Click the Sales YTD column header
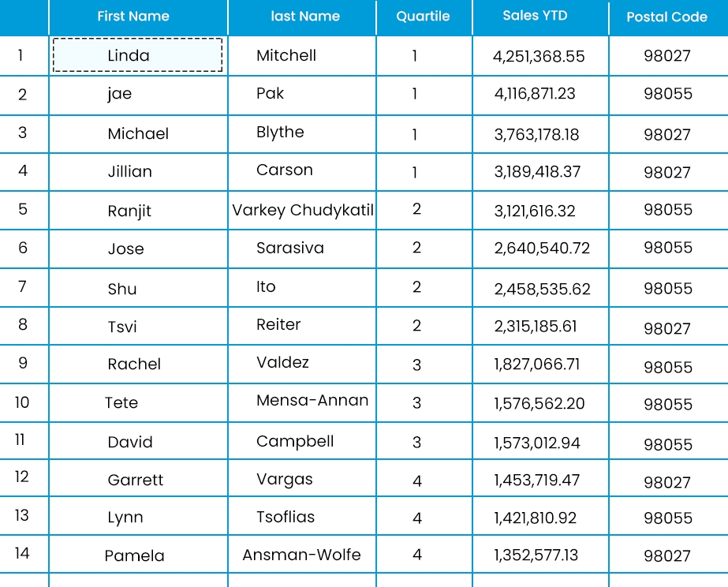728x587 pixels. pos(535,16)
